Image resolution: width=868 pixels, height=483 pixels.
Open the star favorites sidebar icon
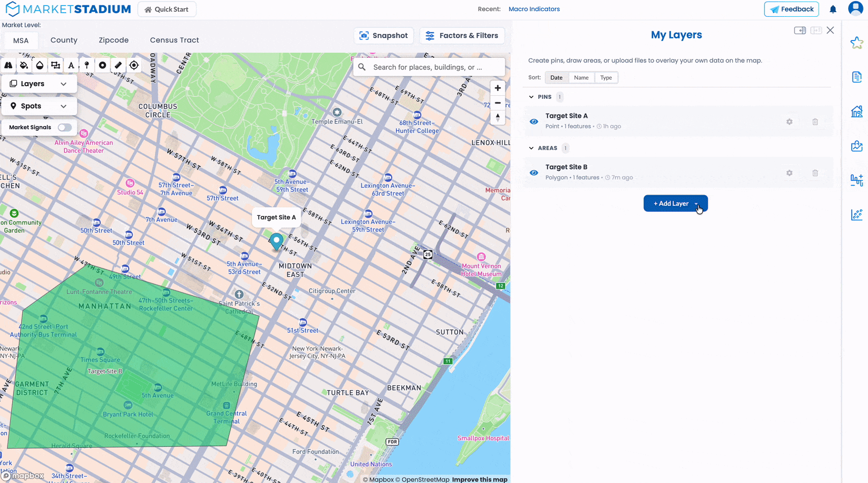[856, 43]
